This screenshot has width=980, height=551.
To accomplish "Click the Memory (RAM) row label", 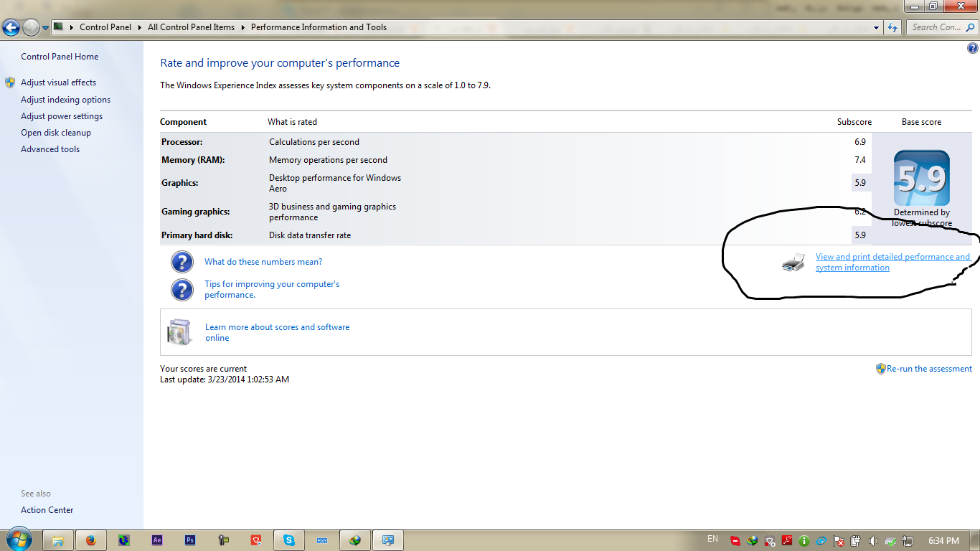I will pyautogui.click(x=193, y=160).
